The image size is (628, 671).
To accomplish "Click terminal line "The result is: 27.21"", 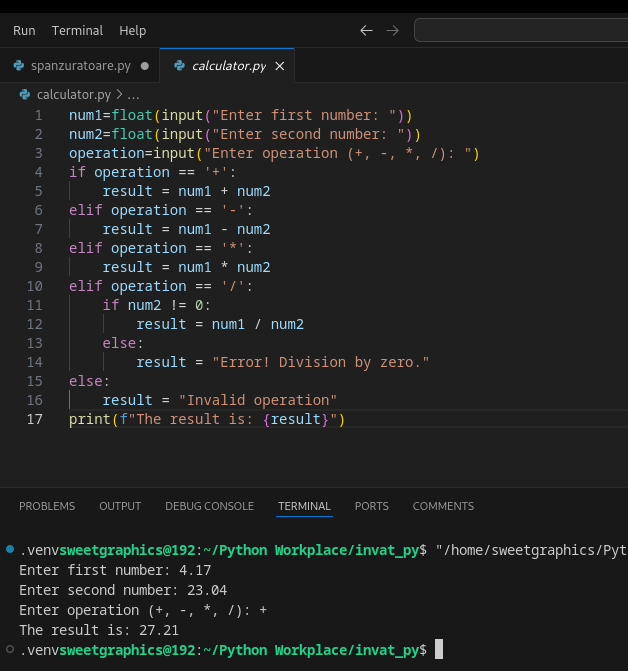I will [99, 630].
